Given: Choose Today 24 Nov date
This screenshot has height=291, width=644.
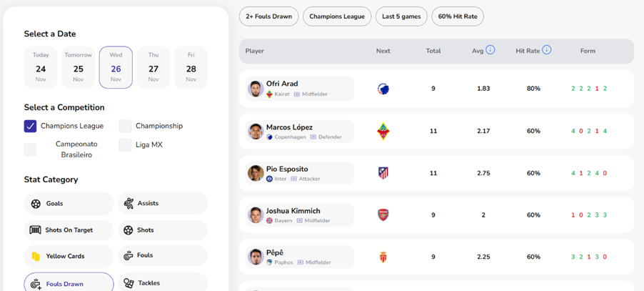Looking at the screenshot, I should pos(41,68).
